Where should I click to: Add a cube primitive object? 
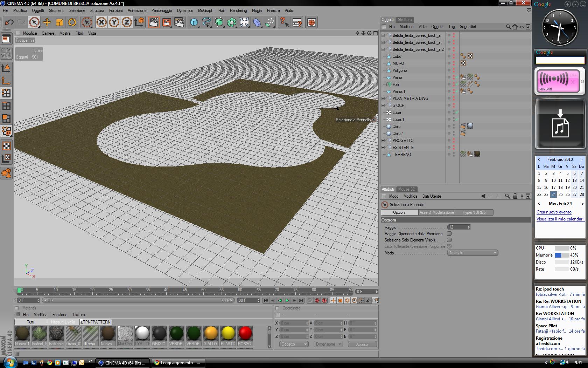pos(194,22)
